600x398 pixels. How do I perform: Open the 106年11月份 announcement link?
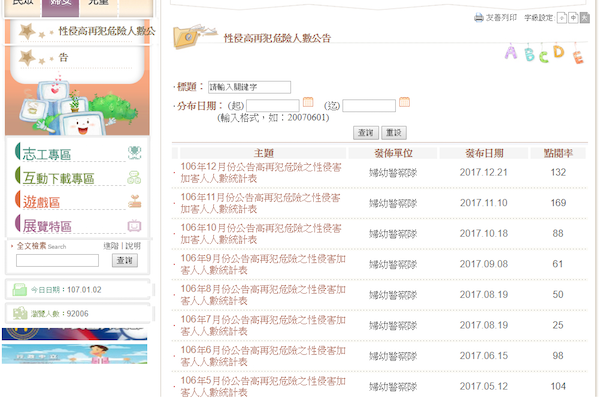pyautogui.click(x=260, y=203)
